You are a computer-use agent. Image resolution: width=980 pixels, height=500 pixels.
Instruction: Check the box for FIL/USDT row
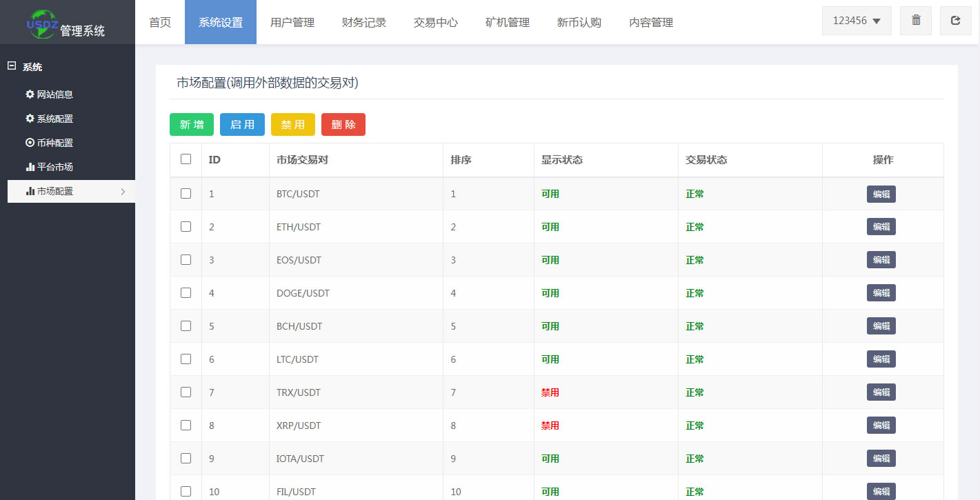point(186,492)
